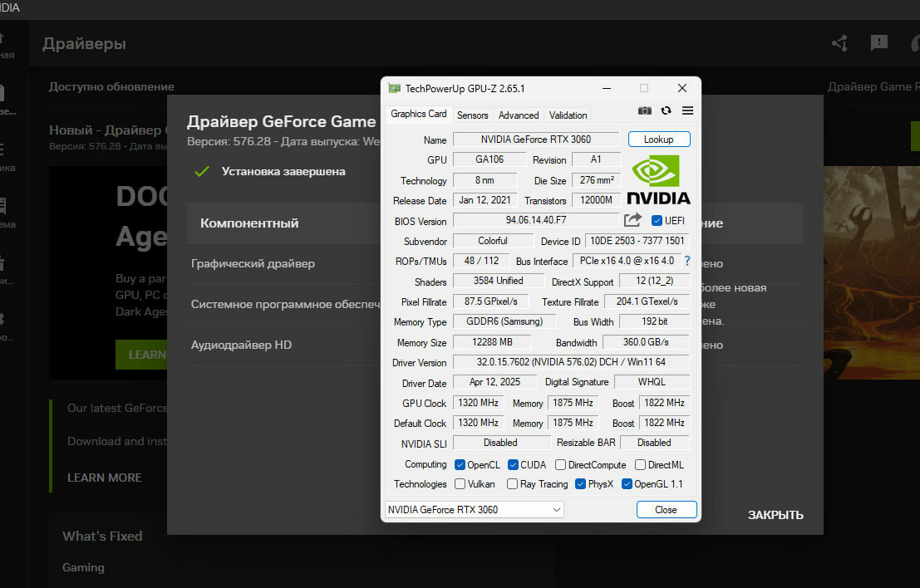920x588 pixels.
Task: Toggle the Vulkan checkbox
Action: [x=460, y=483]
